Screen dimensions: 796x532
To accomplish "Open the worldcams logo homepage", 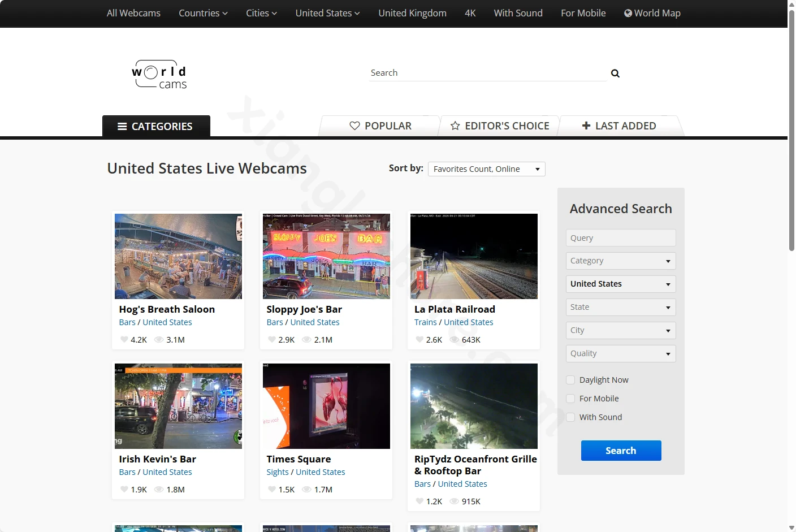I will [x=159, y=75].
